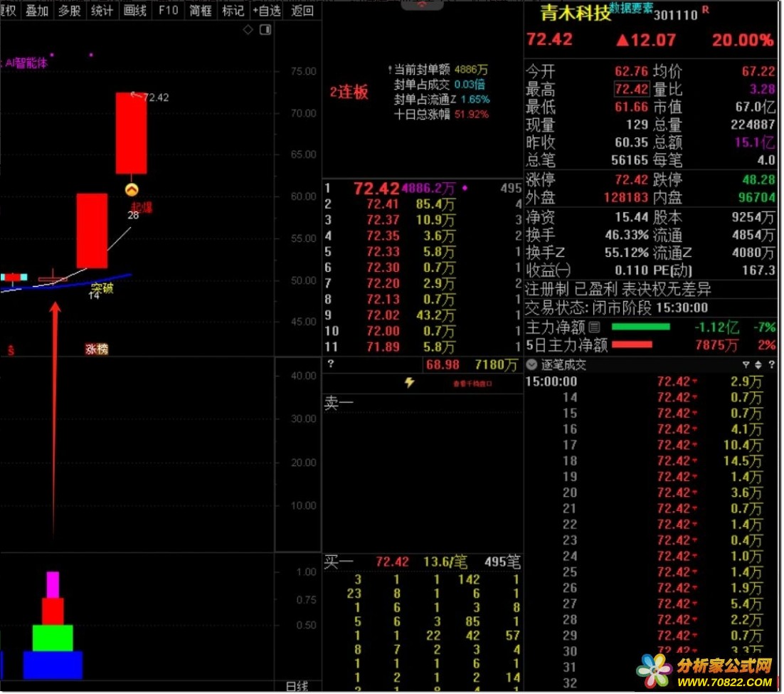Click the blue bottom indicator block
Image resolution: width=784 pixels, height=694 pixels.
click(x=53, y=665)
